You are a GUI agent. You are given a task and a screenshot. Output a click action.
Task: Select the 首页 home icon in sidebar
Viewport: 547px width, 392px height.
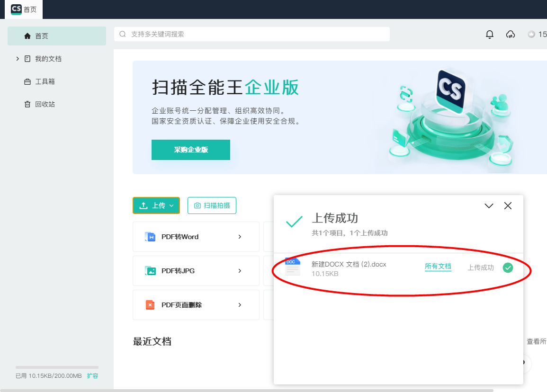click(x=27, y=36)
